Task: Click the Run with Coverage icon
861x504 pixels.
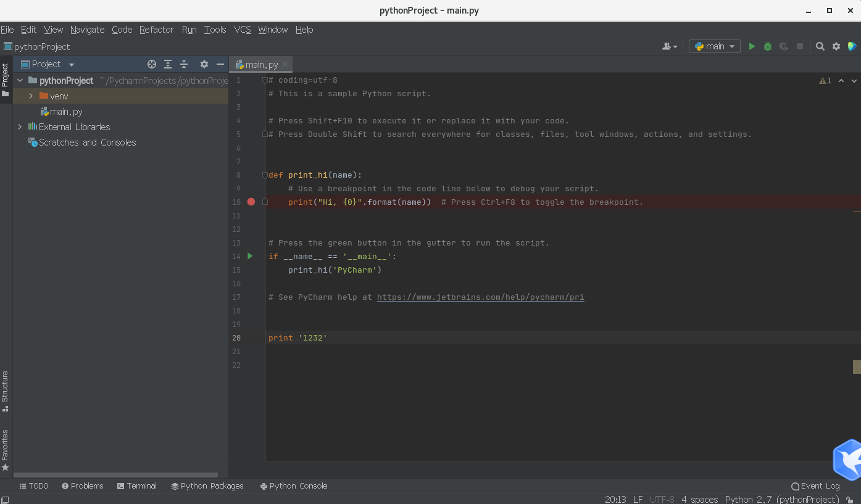Action: 784,46
